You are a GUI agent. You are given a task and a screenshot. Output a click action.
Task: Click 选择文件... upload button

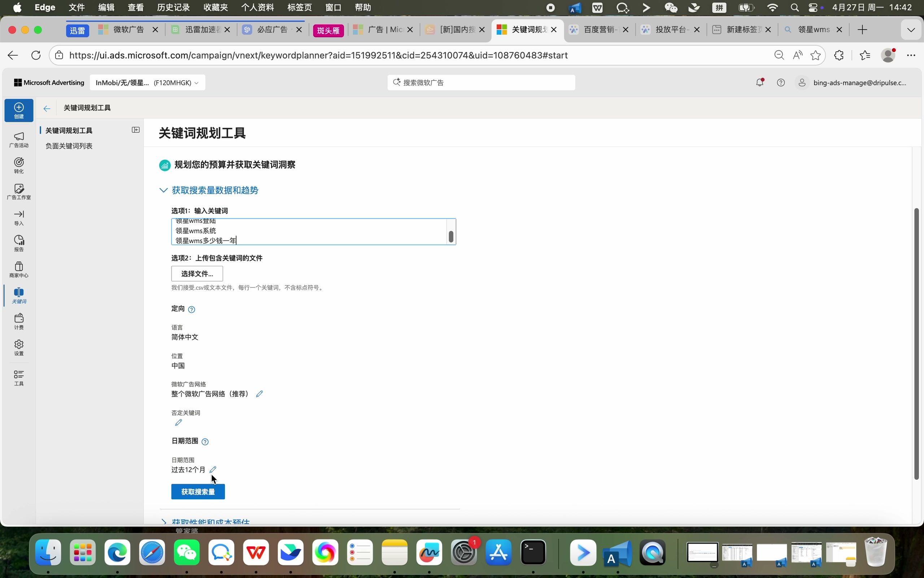click(x=197, y=274)
